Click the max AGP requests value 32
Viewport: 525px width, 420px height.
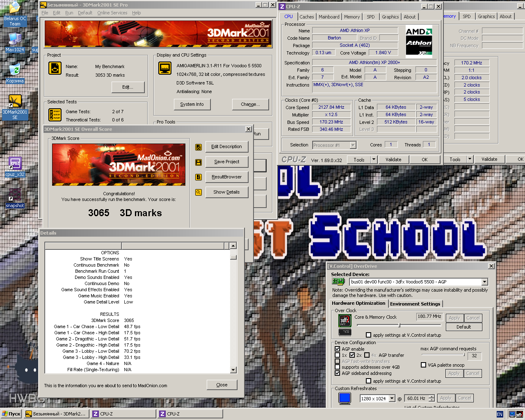pos(475,356)
